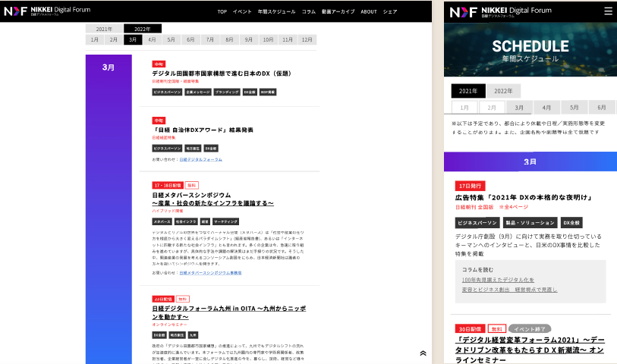
Task: Open 日経メタバースシンポジウム event title link
Action: 213,199
